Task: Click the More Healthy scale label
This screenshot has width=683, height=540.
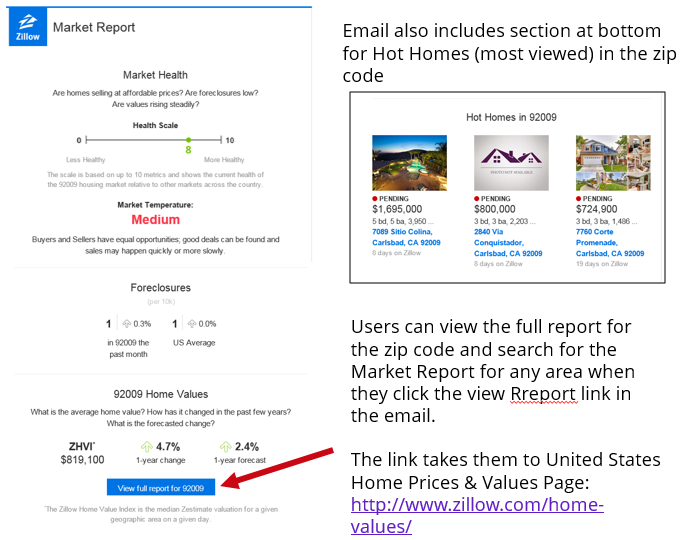Action: pos(224,160)
